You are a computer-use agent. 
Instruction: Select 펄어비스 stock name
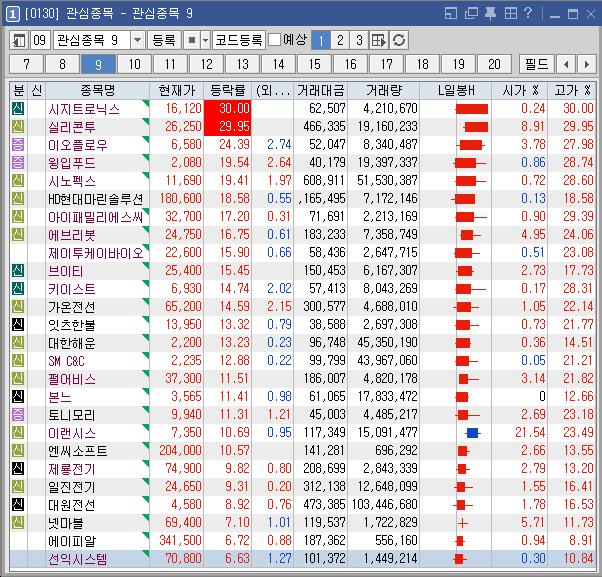72,379
